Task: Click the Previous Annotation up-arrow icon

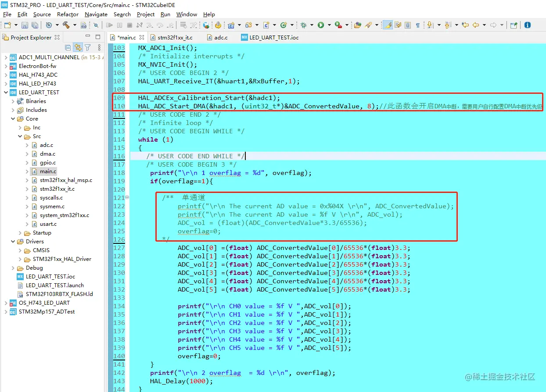Action: 448,25
